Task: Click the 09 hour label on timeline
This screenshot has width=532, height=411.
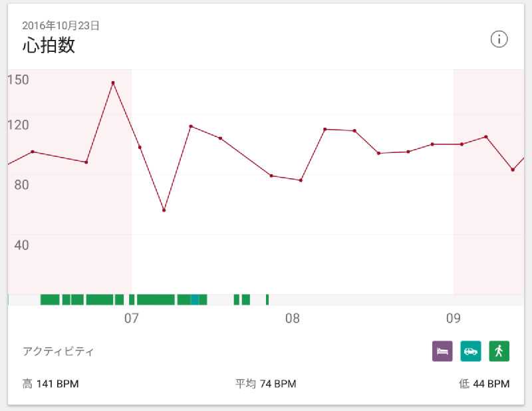Action: click(454, 319)
